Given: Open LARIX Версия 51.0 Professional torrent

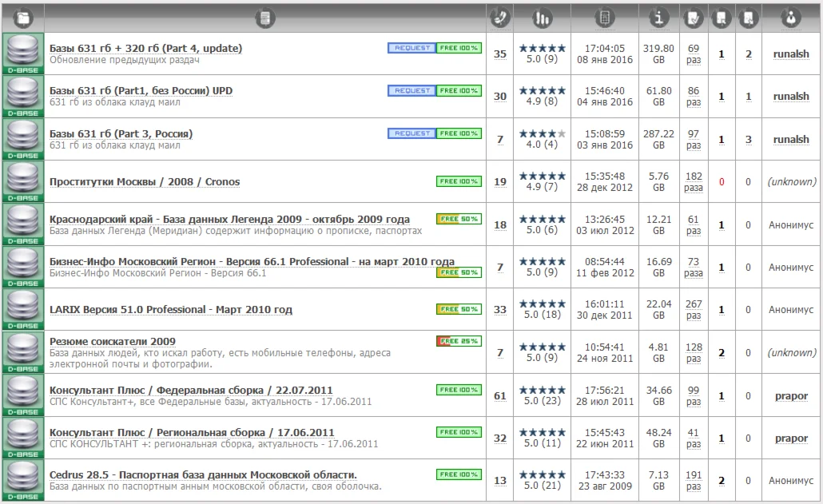Looking at the screenshot, I should click(x=170, y=309).
